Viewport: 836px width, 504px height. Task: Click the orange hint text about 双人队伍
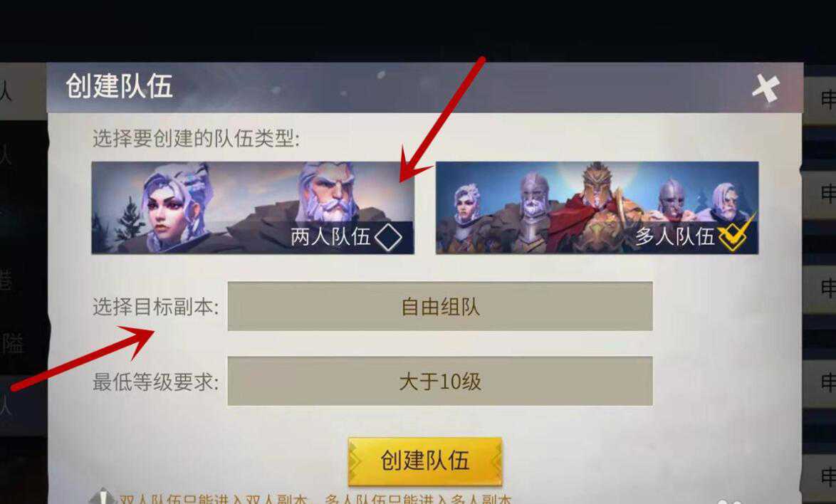(x=315, y=499)
